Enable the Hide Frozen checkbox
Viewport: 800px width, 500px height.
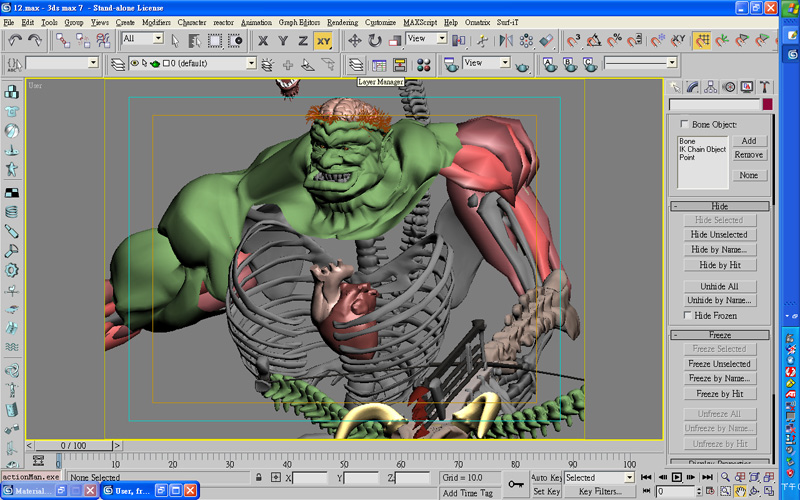[687, 315]
